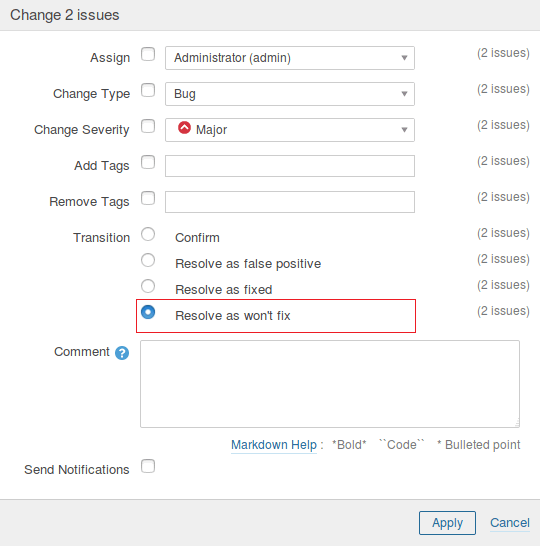This screenshot has height=546, width=540.
Task: Expand the Bug type dropdown
Action: (x=290, y=94)
